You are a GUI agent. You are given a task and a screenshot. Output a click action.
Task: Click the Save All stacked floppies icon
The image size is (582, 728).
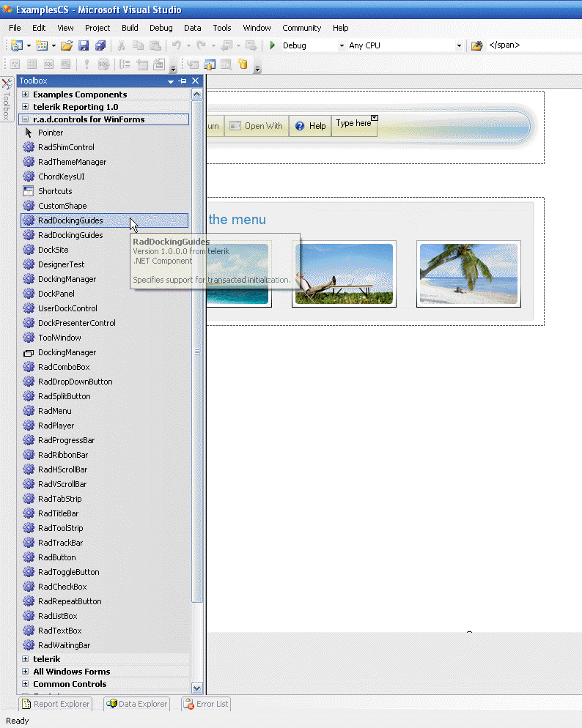[100, 45]
